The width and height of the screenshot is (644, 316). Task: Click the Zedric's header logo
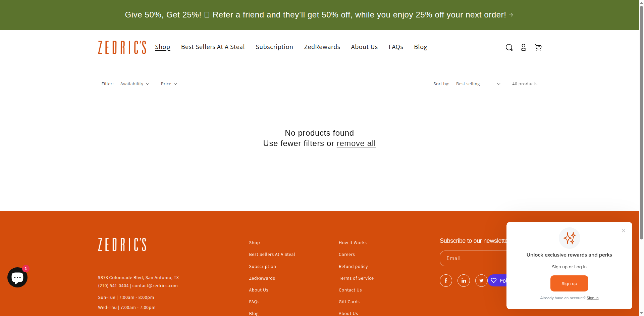coord(122,47)
